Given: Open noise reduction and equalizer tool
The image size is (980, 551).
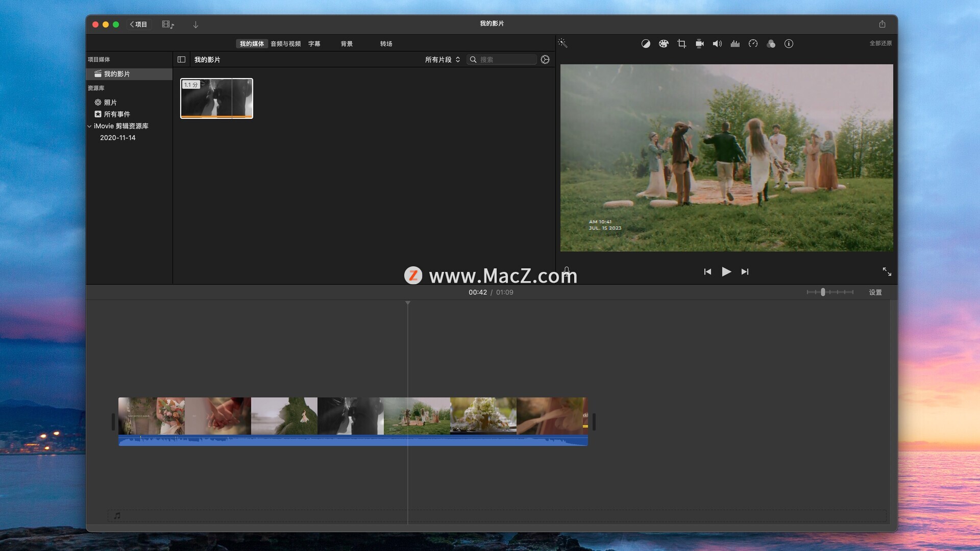Looking at the screenshot, I should coord(735,44).
